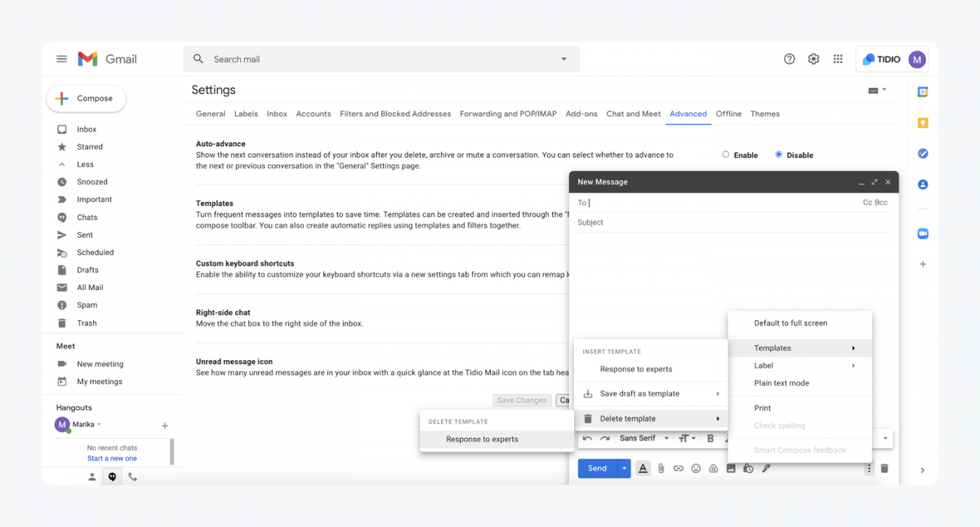
Task: Open Google Keep in side panel
Action: (923, 123)
